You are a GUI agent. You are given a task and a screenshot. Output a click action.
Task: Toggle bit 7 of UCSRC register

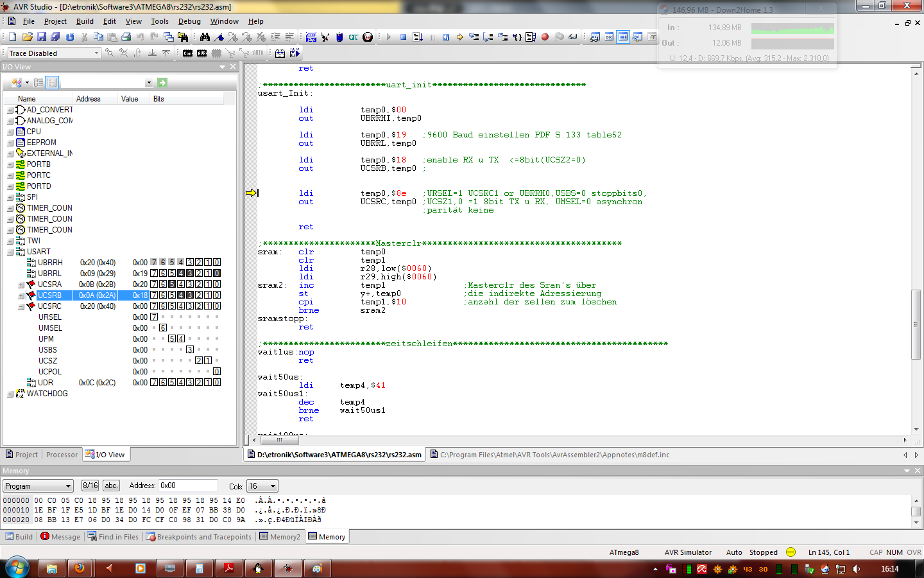(x=154, y=306)
